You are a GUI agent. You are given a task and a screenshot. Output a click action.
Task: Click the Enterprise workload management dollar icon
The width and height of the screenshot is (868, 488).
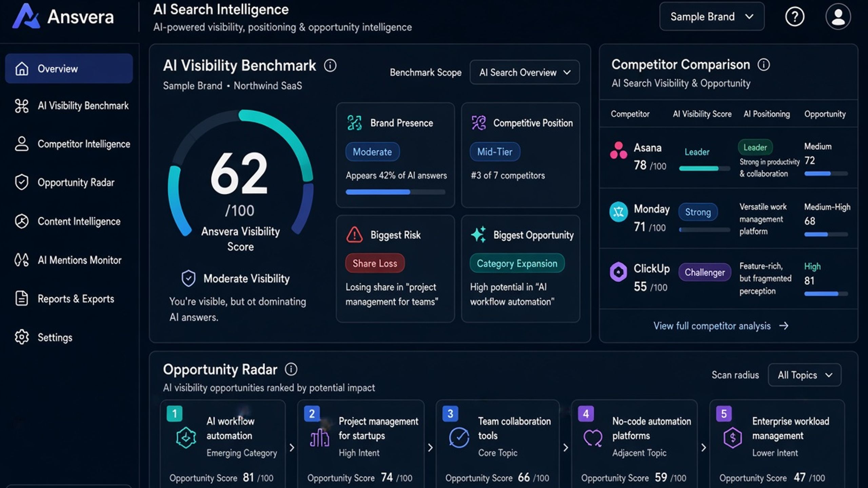click(x=732, y=438)
